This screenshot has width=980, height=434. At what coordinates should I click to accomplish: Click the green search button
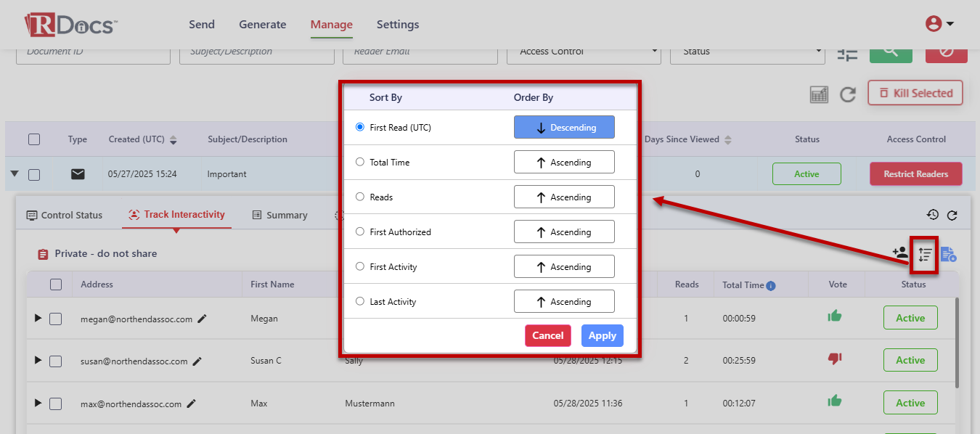[x=891, y=53]
